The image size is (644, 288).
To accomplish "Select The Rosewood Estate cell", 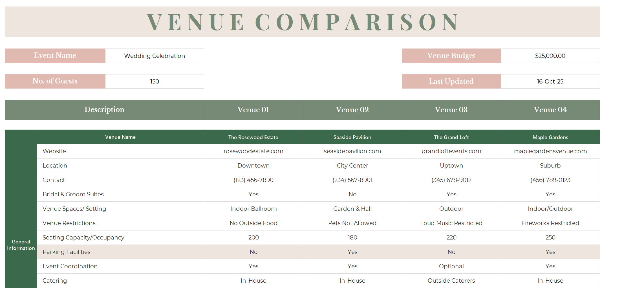I will click(x=253, y=137).
